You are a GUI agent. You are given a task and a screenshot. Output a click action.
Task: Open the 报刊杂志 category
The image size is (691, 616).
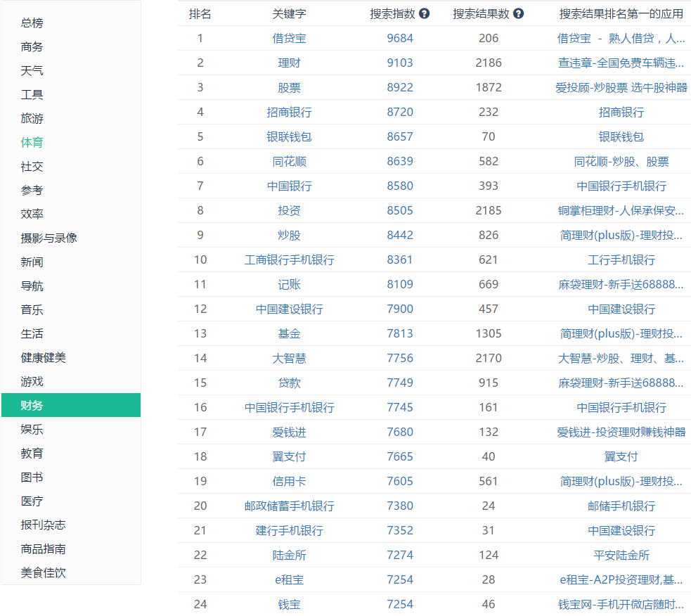point(43,525)
